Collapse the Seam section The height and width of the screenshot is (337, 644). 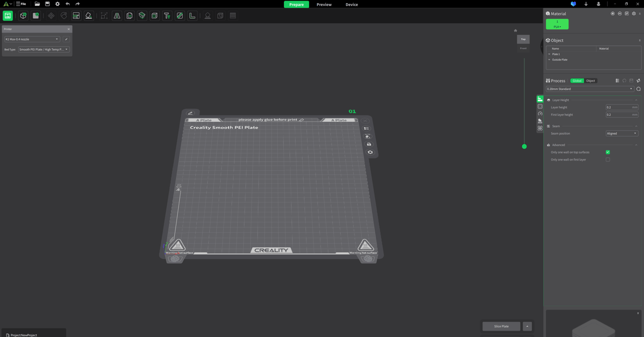(x=636, y=126)
